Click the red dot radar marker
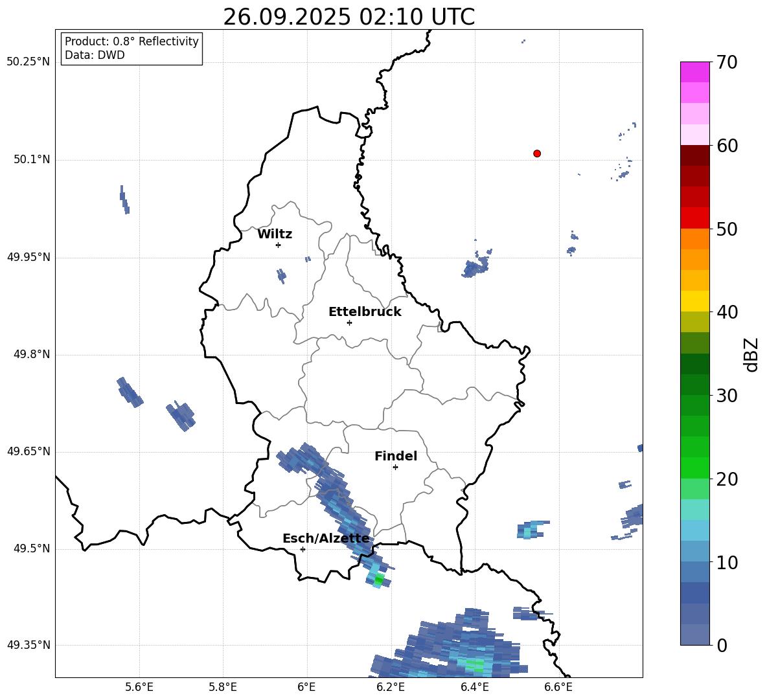 click(x=537, y=153)
